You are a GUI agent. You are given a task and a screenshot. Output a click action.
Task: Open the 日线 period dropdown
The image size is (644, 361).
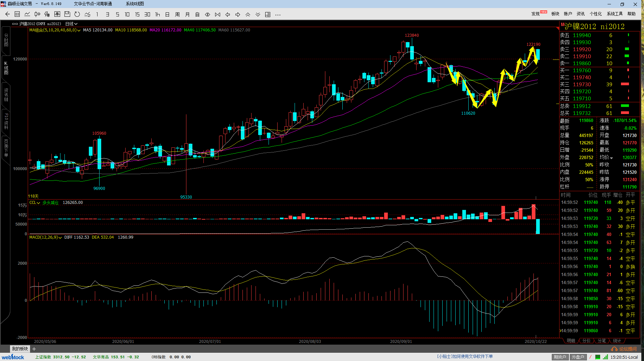71,24
